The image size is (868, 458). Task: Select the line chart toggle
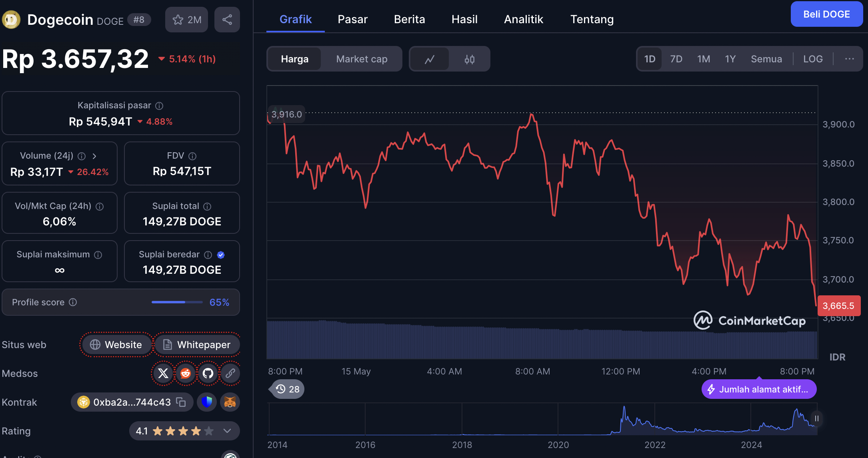tap(430, 59)
